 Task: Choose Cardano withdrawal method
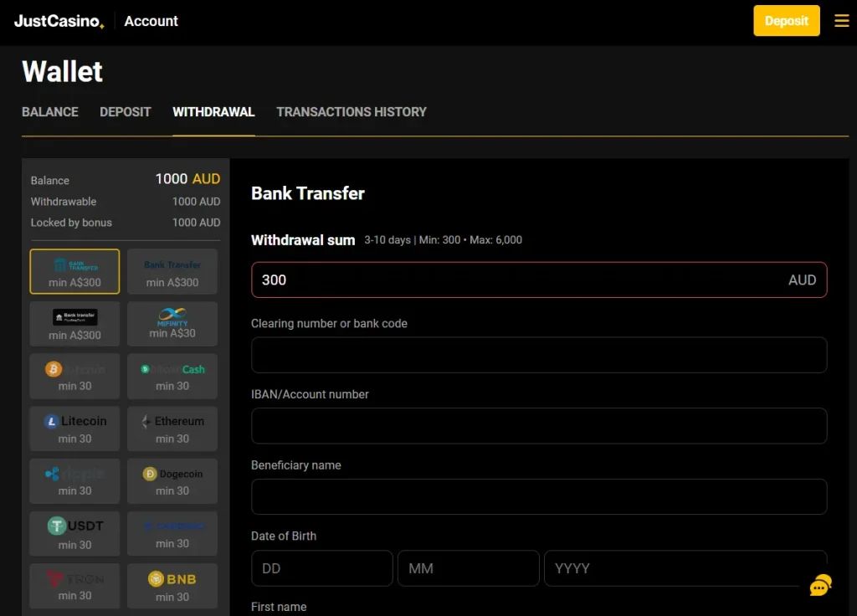click(172, 534)
